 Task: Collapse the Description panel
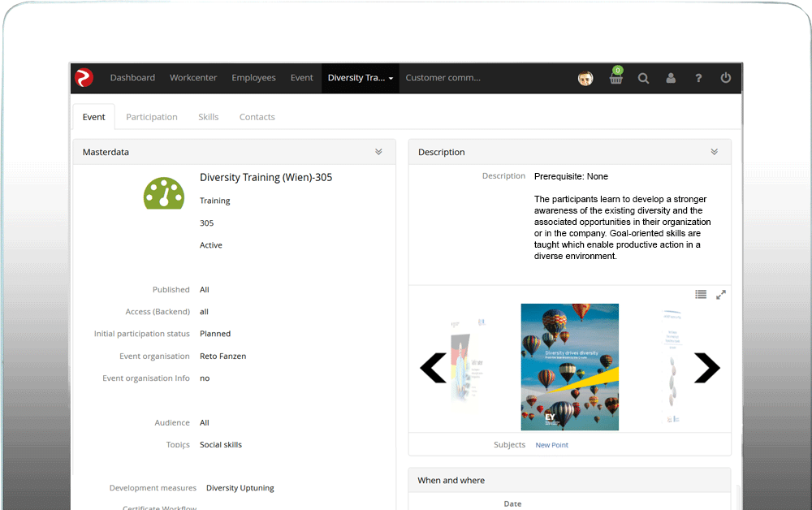coord(714,152)
